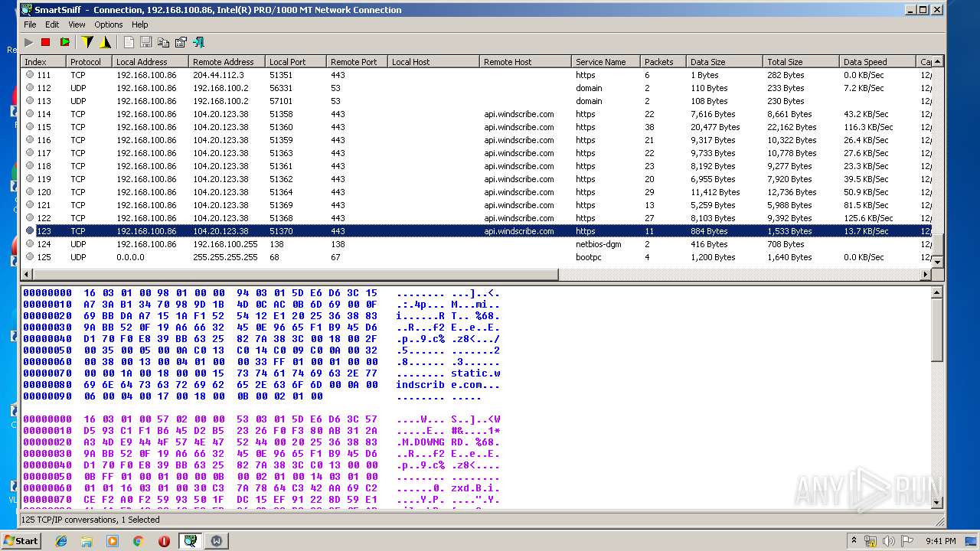Click the round status icon of row 117
The height and width of the screenshot is (551, 980).
pos(30,153)
